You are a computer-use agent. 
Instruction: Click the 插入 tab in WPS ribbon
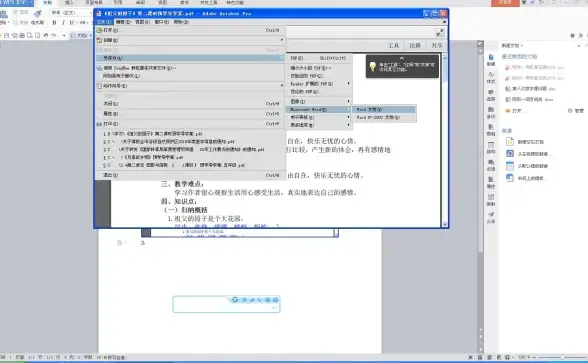point(69,3)
